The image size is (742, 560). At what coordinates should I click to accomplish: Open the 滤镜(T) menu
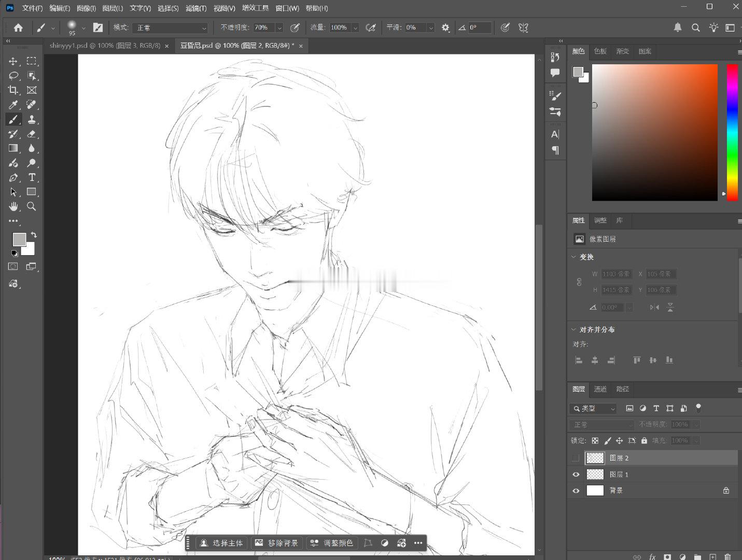[x=196, y=8]
